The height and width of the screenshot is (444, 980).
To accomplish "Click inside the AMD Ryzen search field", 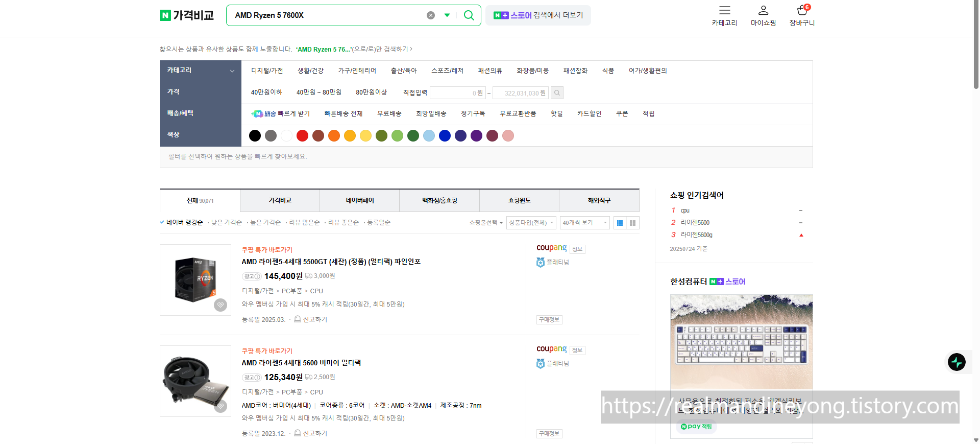I will coord(327,15).
